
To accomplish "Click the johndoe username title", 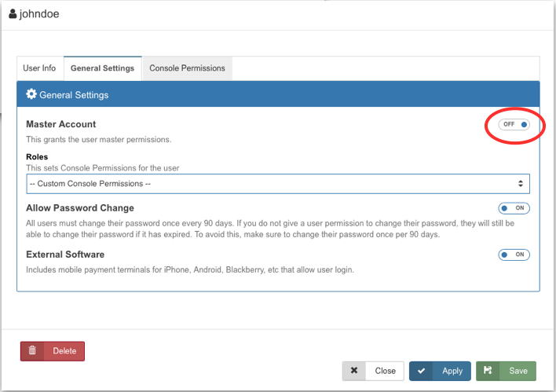I will 39,13.
